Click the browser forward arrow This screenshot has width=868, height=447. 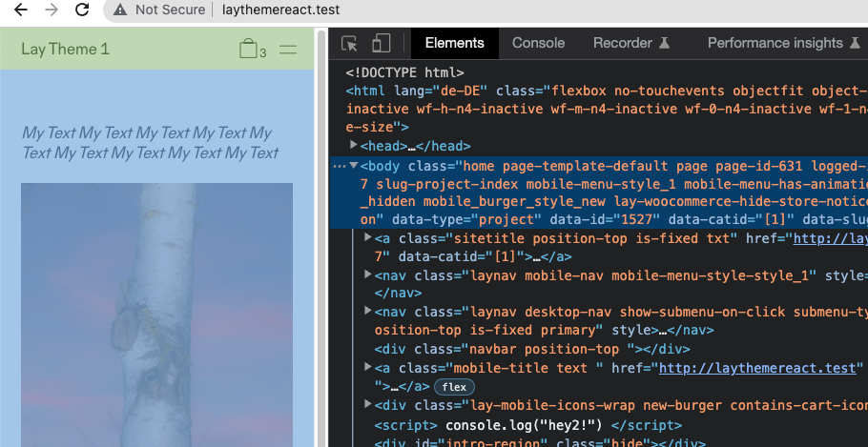tap(51, 10)
